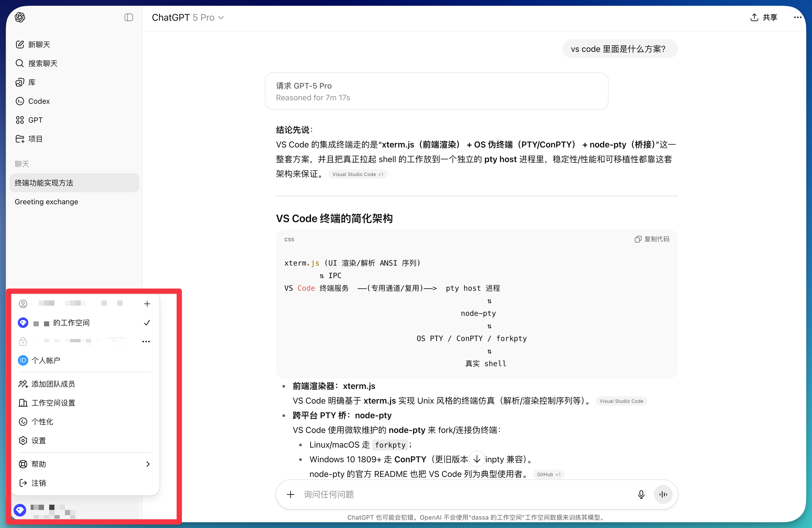Click 注销 to log out
The height and width of the screenshot is (528, 812).
click(38, 483)
